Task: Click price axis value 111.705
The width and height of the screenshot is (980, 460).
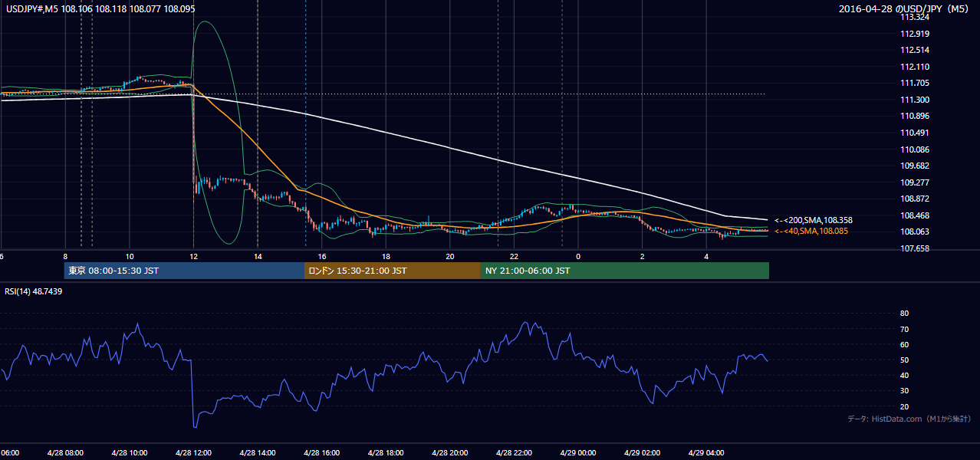Action: click(915, 83)
